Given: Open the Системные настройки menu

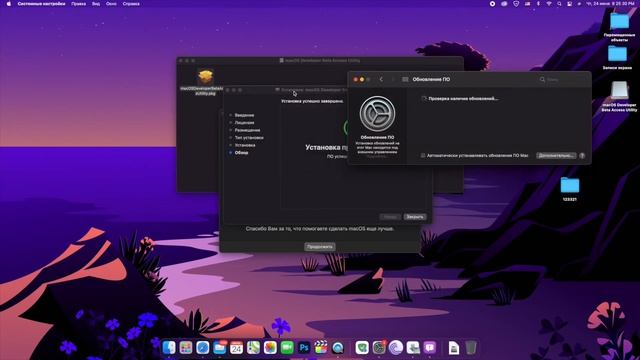Looking at the screenshot, I should [x=41, y=4].
